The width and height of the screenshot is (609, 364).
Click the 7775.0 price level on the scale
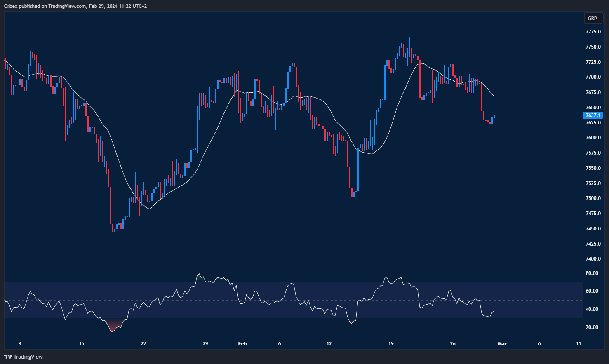pyautogui.click(x=593, y=32)
